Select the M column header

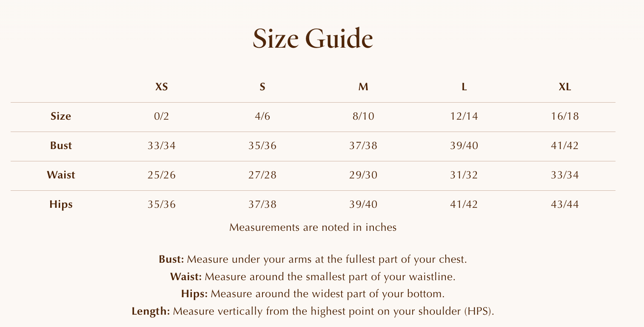(363, 87)
